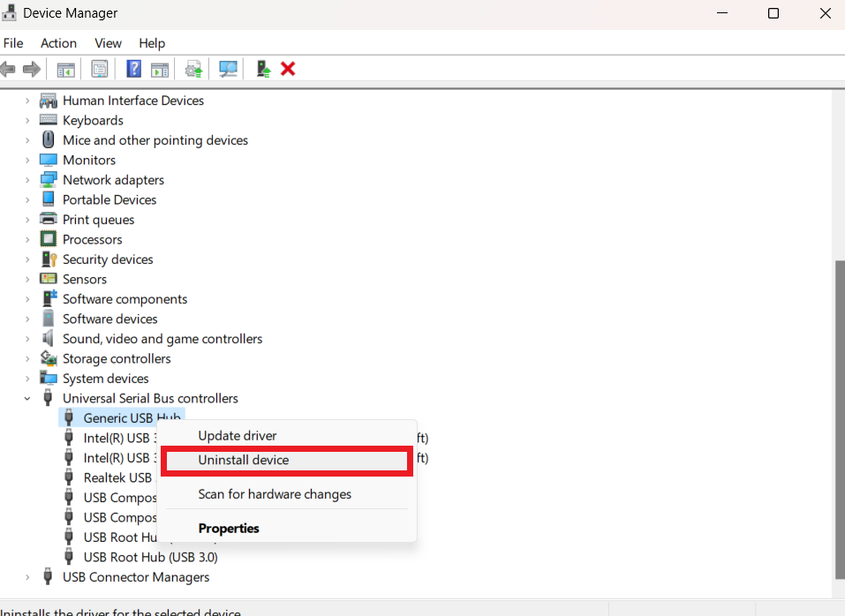Click the Help toolbar icon
Image resolution: width=845 pixels, height=616 pixels.
133,68
